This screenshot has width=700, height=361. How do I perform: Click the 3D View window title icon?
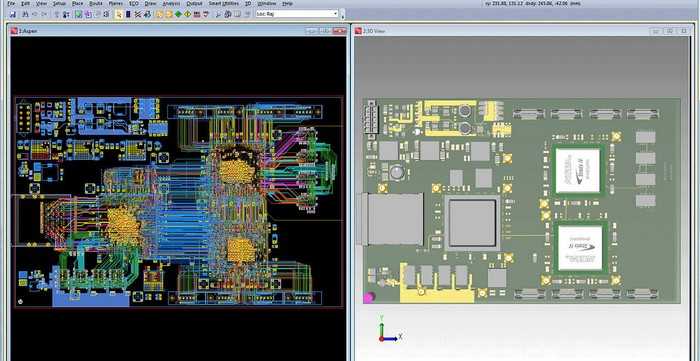[x=358, y=31]
